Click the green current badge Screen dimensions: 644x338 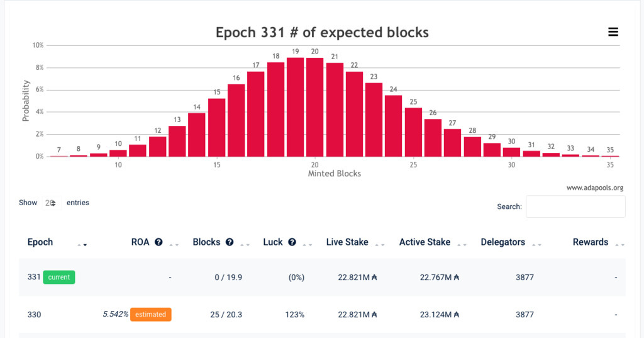point(59,277)
